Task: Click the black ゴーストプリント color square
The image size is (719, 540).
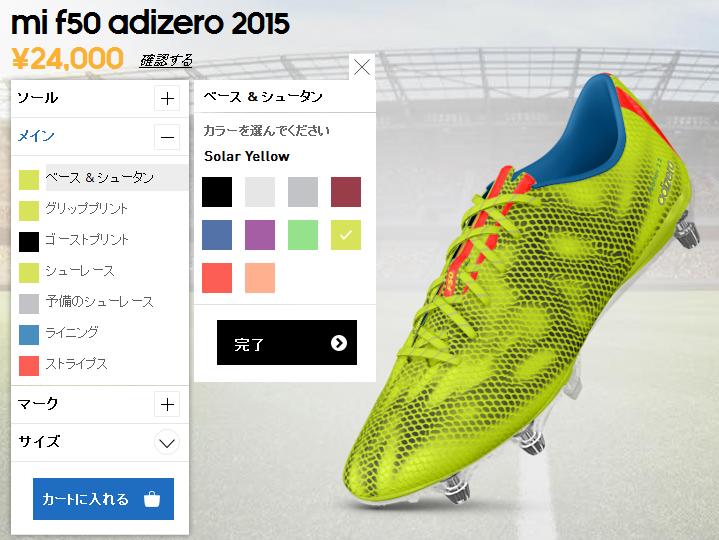Action: pyautogui.click(x=29, y=242)
